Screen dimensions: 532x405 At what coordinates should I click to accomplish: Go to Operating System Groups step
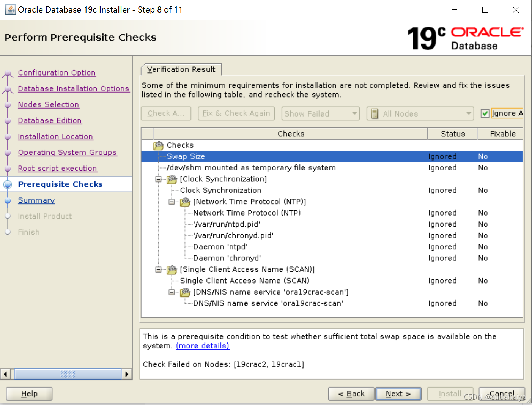pos(67,153)
